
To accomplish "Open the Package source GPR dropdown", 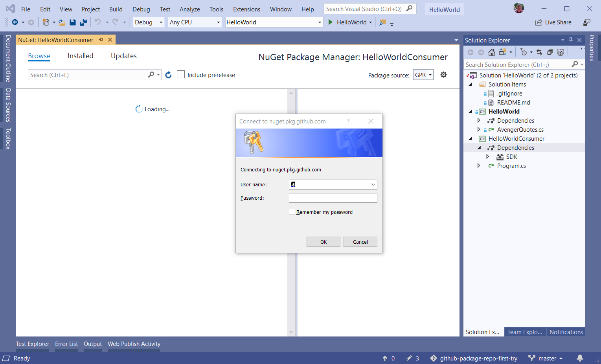I will (423, 75).
